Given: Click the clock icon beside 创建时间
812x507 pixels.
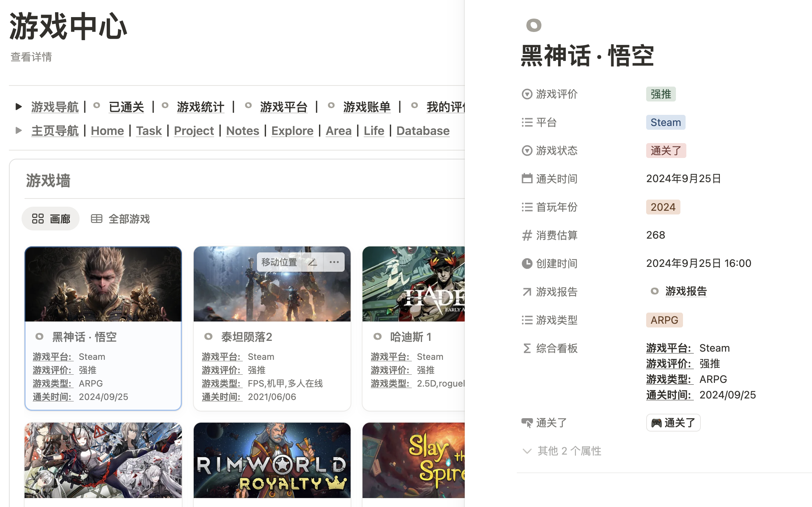Looking at the screenshot, I should tap(527, 264).
